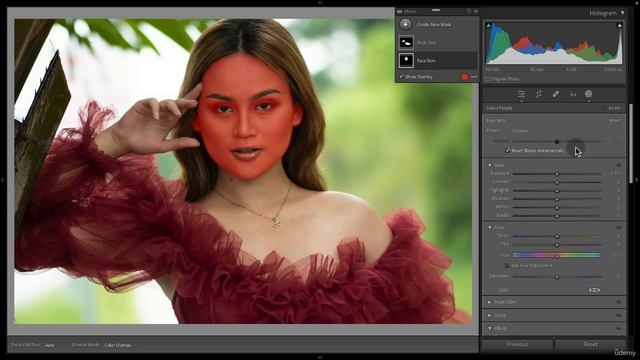Select the Body Skin mask thumbnail

pos(406,42)
